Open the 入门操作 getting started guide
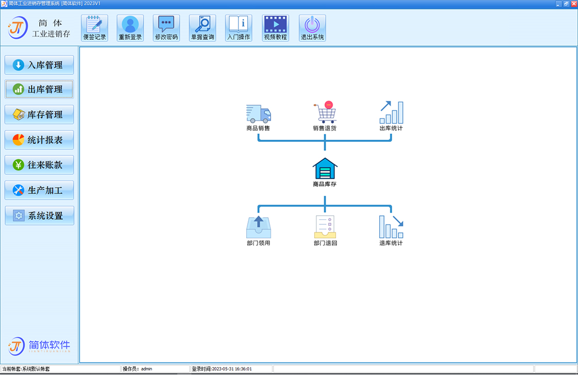This screenshot has width=578, height=392. point(238,28)
